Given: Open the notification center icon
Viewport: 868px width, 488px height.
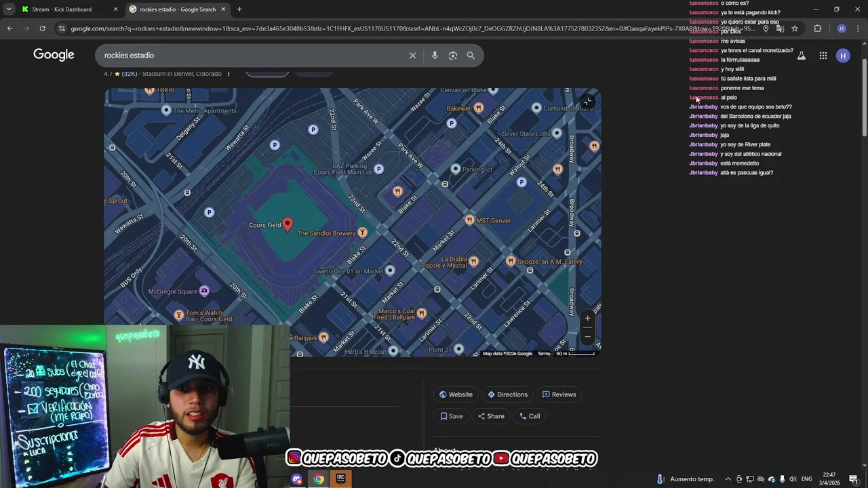Looking at the screenshot, I should click(854, 479).
